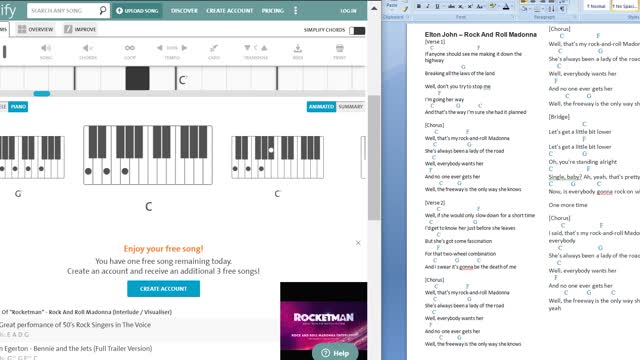Click the Paste button in Word
Screen dimensions: 640x360
(x=392, y=5)
